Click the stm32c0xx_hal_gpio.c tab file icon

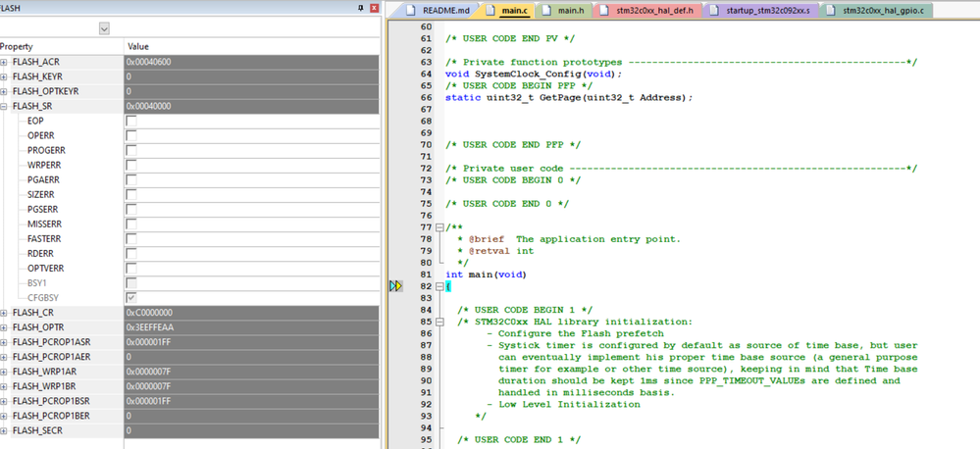click(831, 10)
